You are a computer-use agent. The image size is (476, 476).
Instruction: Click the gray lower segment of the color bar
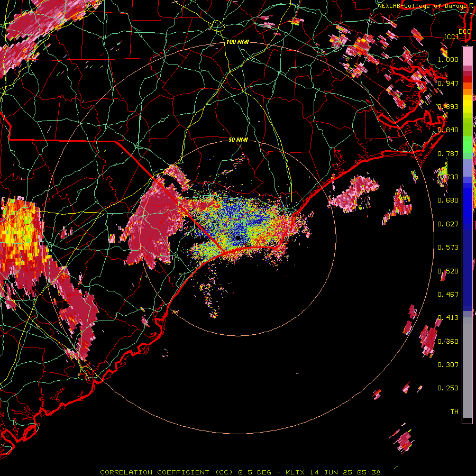[467, 368]
